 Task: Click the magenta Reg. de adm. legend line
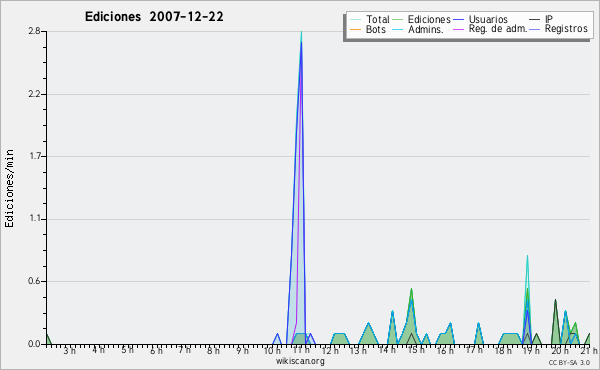point(458,29)
